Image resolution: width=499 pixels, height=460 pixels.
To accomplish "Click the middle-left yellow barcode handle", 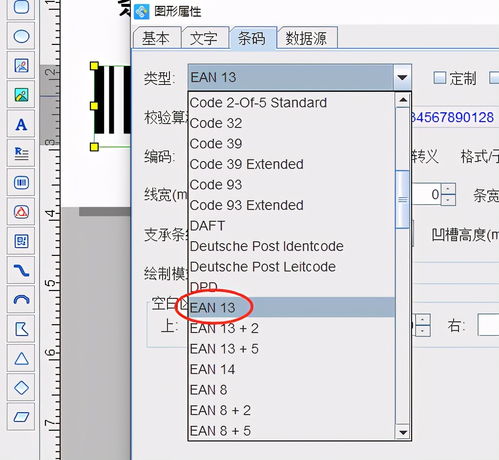I will pyautogui.click(x=94, y=106).
